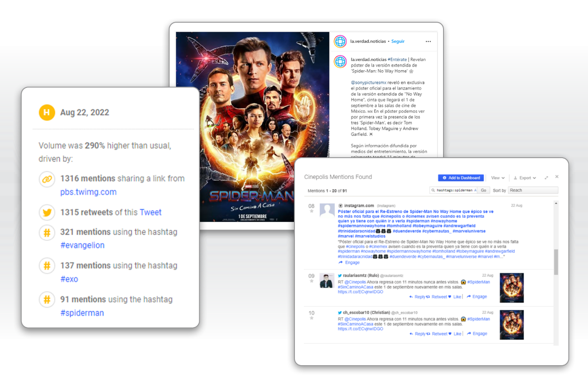The width and height of the screenshot is (588, 391).
Task: Click the Spider-Man poster image in Instagram post
Action: pyautogui.click(x=253, y=127)
